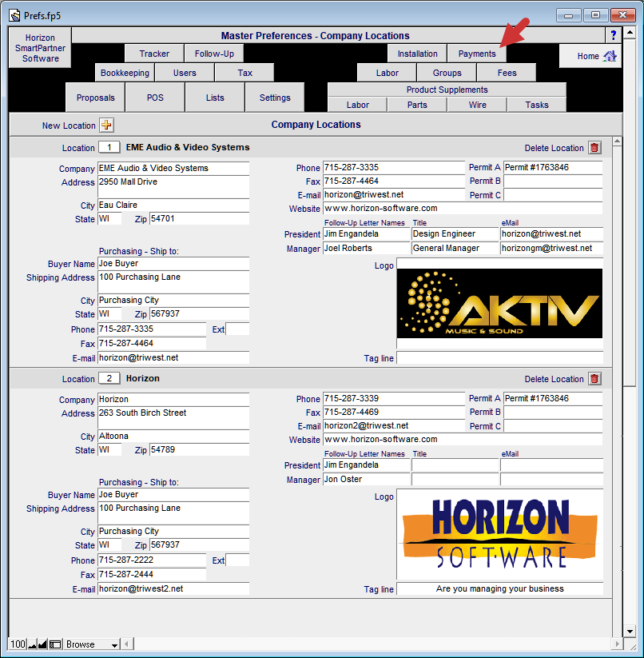Click the Location 1 Tag line field
Screen dimensions: 644x658
pos(499,357)
